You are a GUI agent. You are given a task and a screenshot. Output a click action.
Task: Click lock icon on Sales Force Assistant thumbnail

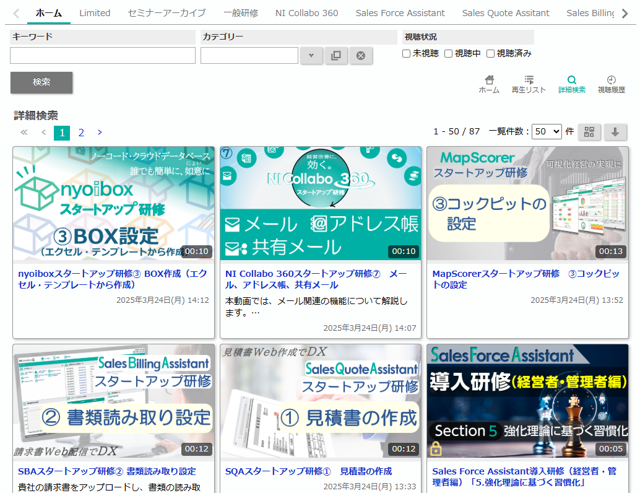[x=436, y=449]
